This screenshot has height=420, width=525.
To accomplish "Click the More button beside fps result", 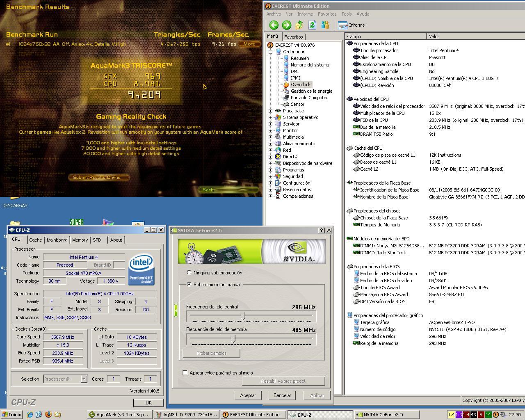I will point(249,44).
